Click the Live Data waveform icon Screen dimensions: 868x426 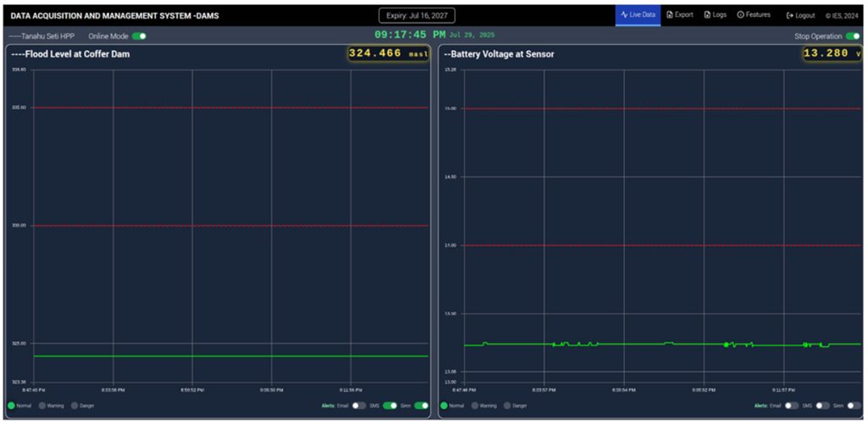pos(624,15)
